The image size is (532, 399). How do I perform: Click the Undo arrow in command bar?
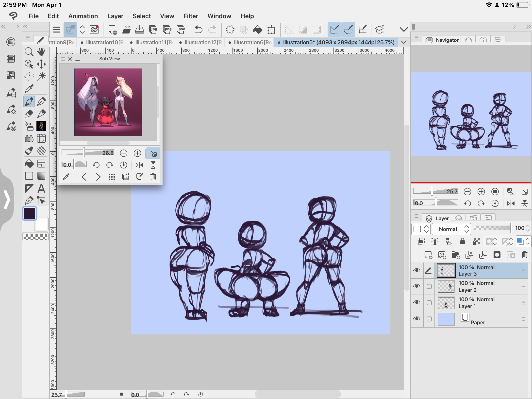point(198,30)
